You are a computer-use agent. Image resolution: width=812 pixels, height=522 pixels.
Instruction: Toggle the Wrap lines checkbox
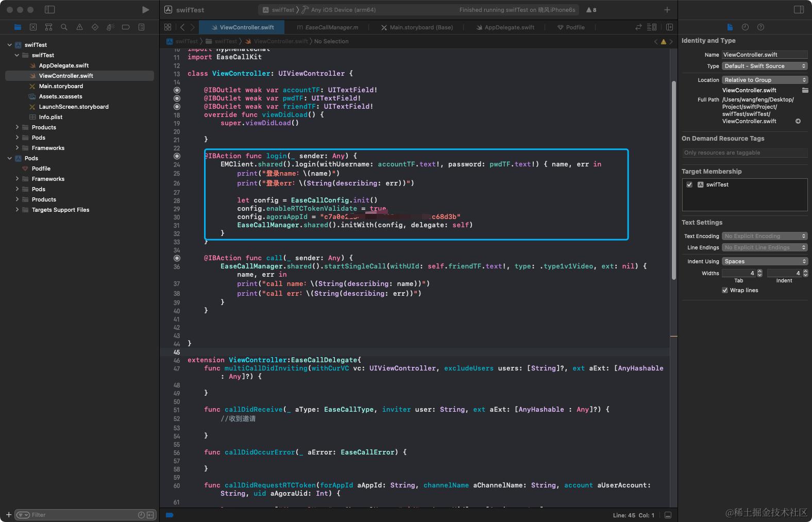[x=725, y=290]
